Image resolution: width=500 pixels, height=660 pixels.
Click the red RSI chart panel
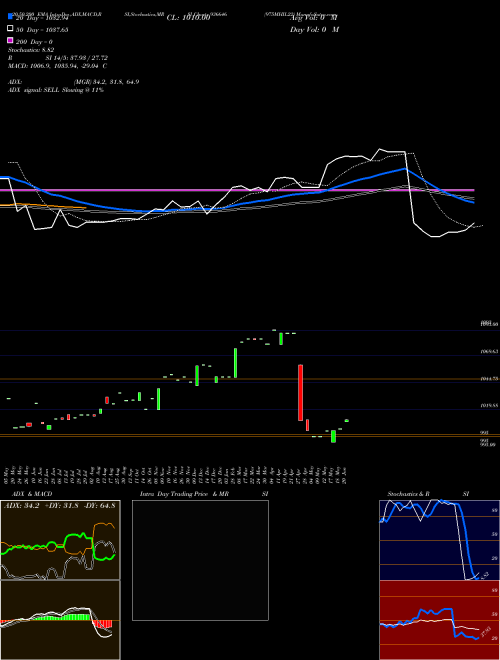(x=439, y=620)
